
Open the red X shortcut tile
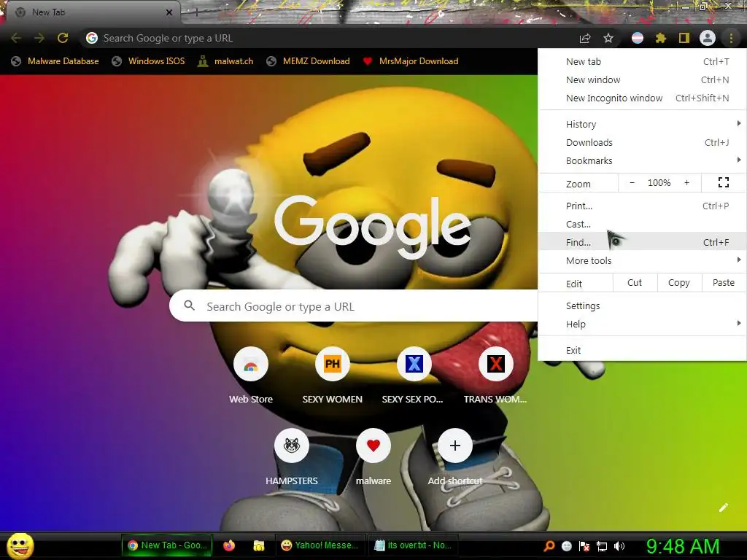pos(495,365)
